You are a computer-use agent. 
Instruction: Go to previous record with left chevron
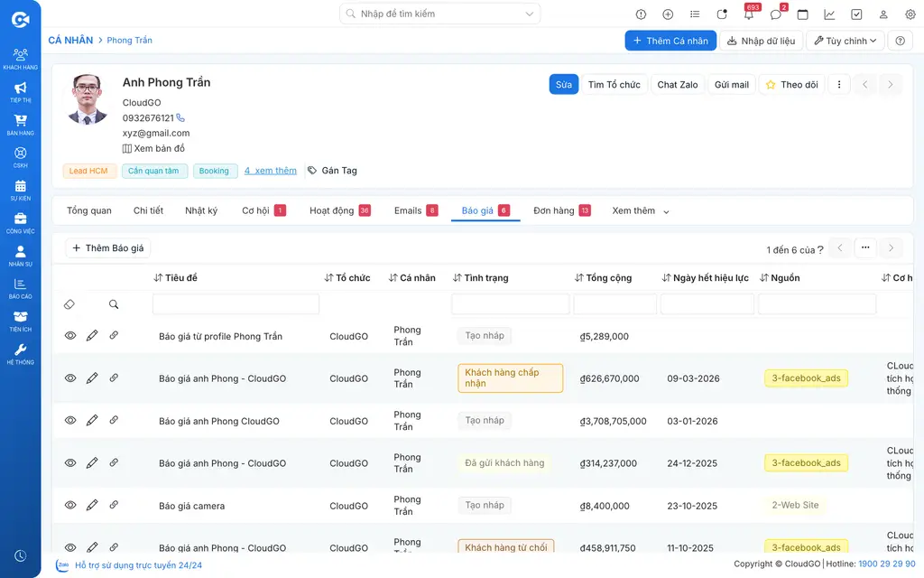(x=865, y=85)
